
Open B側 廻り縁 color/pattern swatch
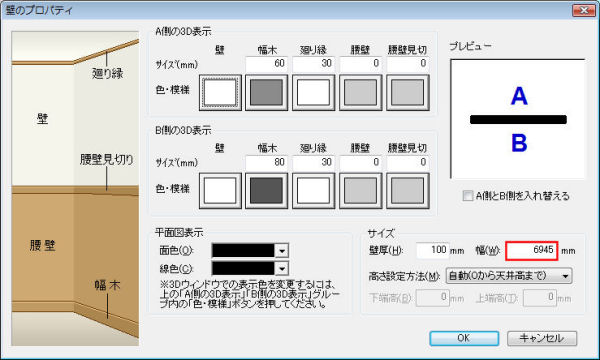(x=313, y=191)
